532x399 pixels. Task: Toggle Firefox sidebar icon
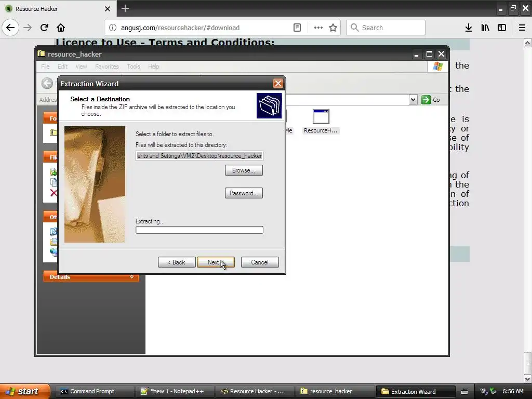click(502, 28)
